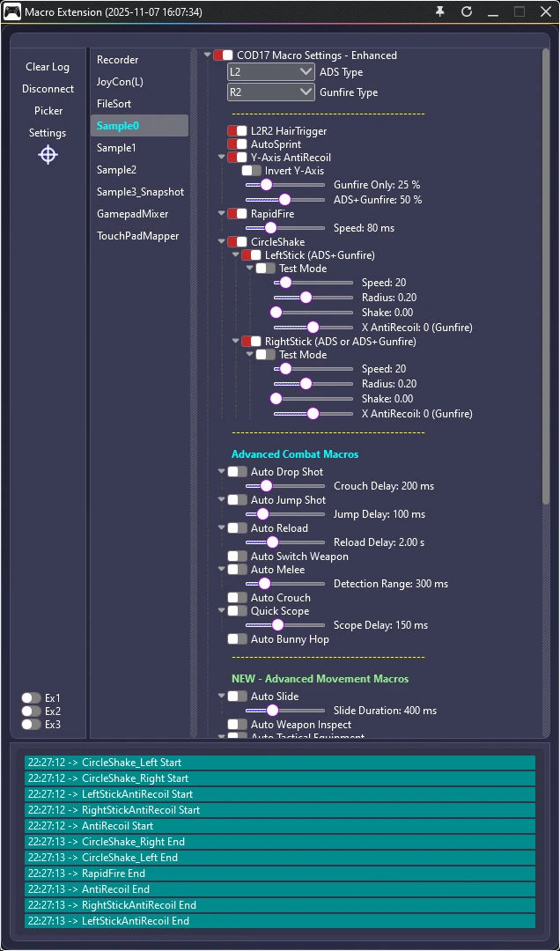This screenshot has height=951, width=560.
Task: Enable the Auto Drop Shot checkbox
Action: pos(238,472)
